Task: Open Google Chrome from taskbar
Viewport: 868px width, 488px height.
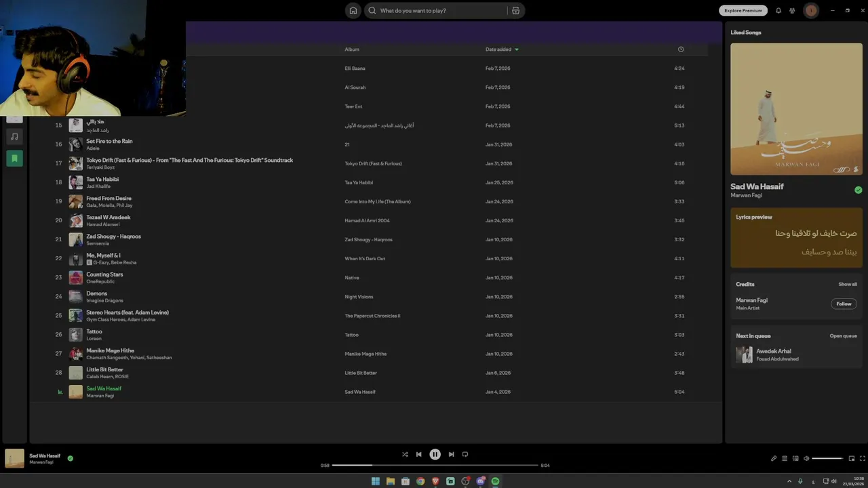Action: (420, 481)
